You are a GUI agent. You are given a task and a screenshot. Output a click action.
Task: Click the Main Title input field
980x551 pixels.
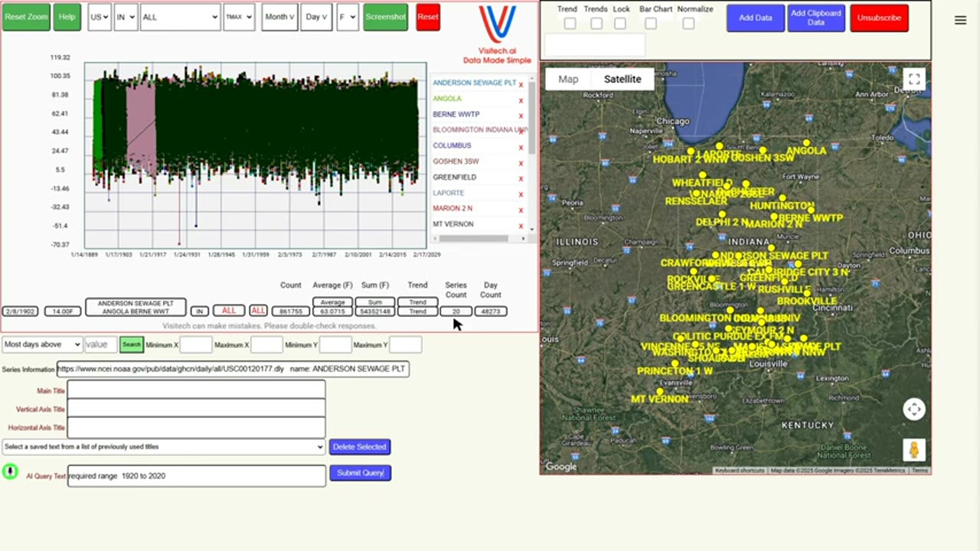(x=196, y=391)
